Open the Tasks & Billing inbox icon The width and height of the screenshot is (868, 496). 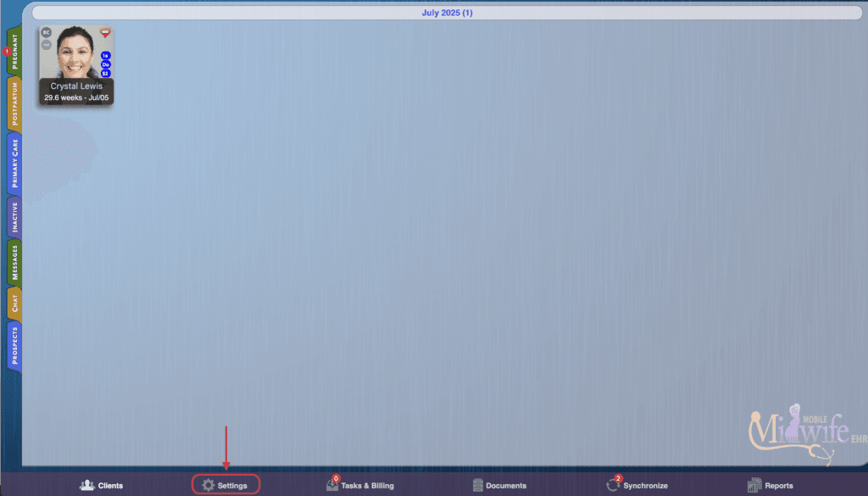pos(332,485)
